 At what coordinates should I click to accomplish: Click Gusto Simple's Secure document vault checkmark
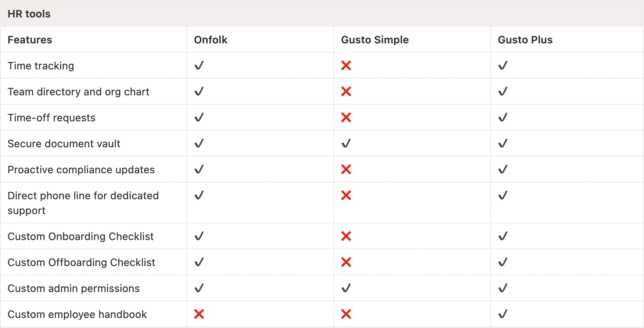pos(346,144)
